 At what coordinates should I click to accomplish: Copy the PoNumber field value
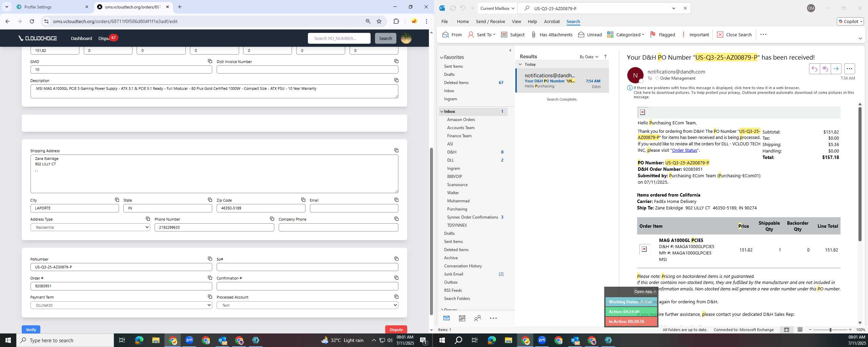point(210,259)
